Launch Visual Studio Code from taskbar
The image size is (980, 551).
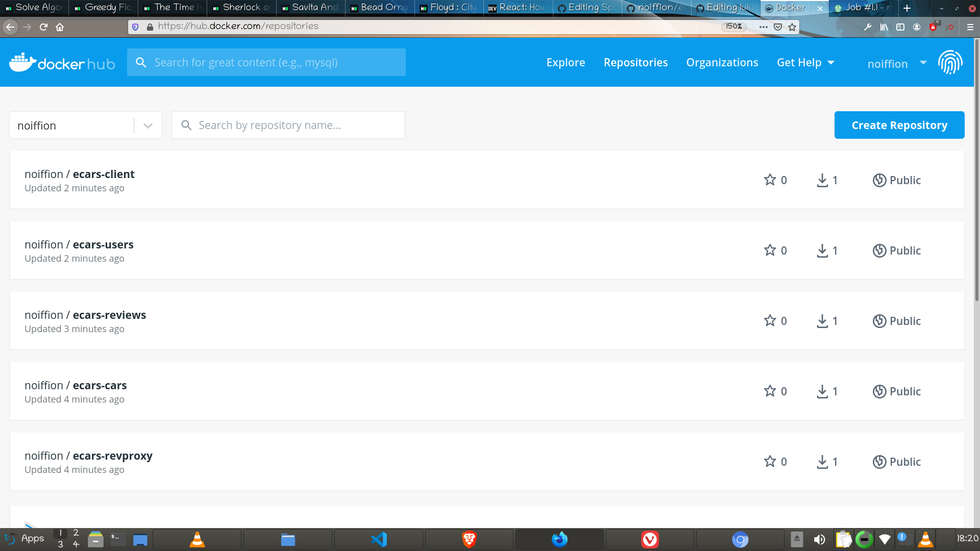click(379, 539)
